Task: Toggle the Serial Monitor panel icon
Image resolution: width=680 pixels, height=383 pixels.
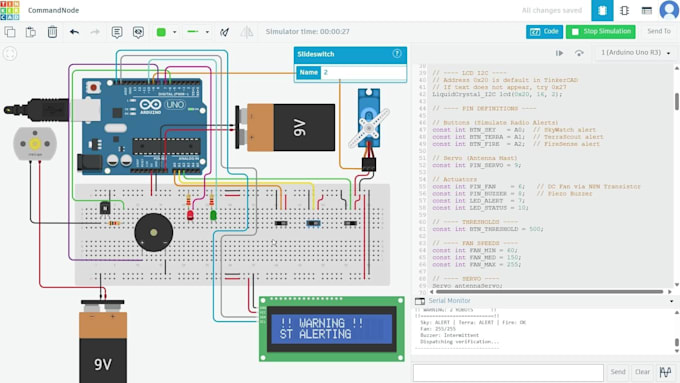Action: (419, 301)
